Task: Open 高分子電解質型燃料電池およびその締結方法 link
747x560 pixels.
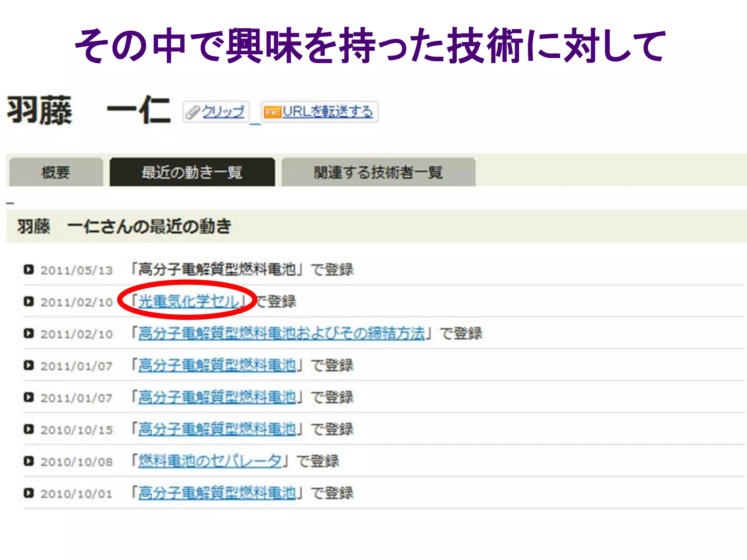Action: point(282,333)
